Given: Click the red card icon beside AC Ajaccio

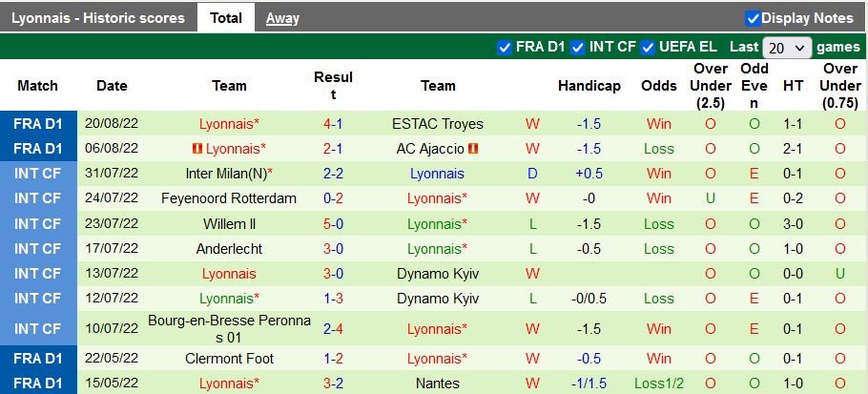Looking at the screenshot, I should click(x=473, y=149).
